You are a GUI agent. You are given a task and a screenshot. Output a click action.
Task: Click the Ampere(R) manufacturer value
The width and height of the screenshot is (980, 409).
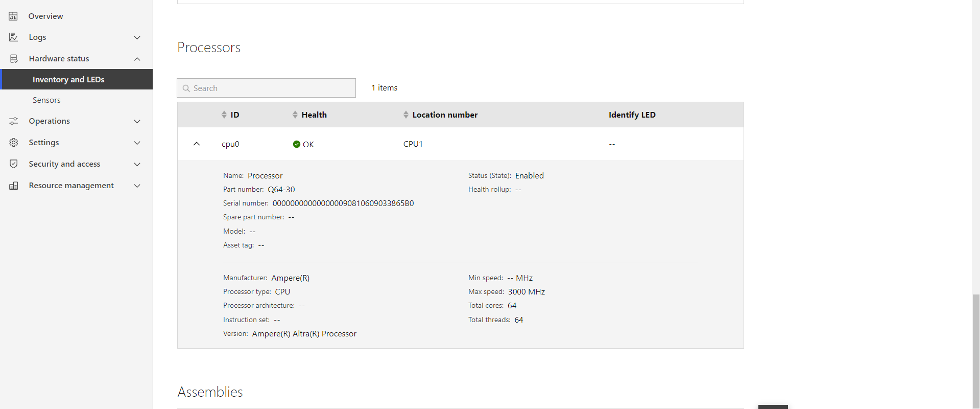point(291,278)
